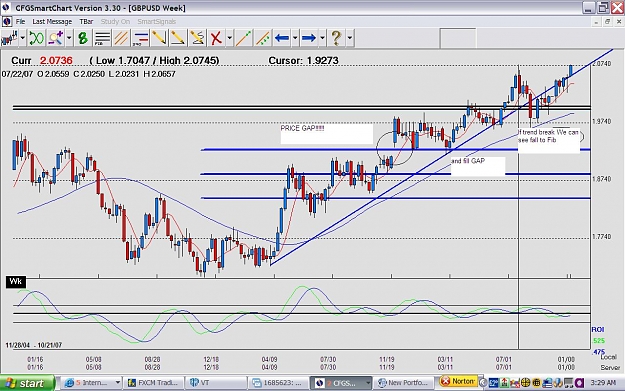The width and height of the screenshot is (625, 391).
Task: Expand the right arrow dropdown
Action: pos(322,38)
